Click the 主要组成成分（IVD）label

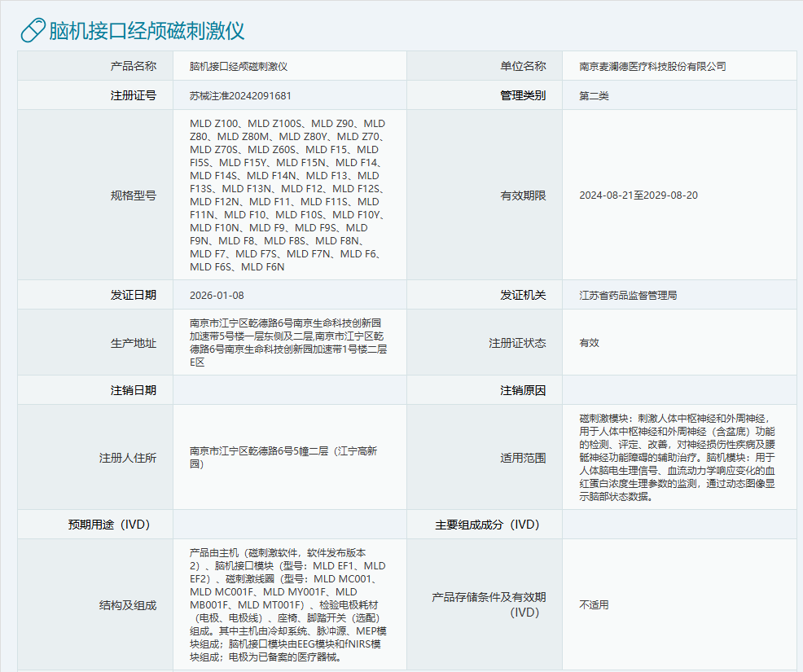tap(487, 525)
